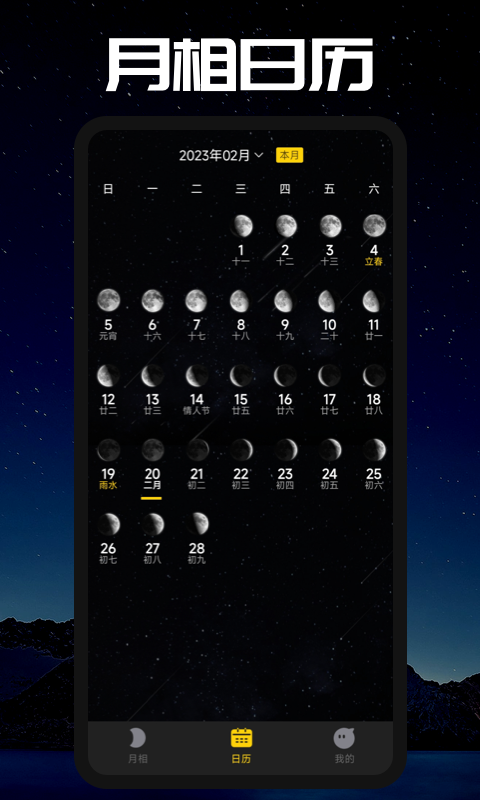Tap the moon icon for February 23
Screen dimensions: 480x800
pyautogui.click(x=286, y=450)
